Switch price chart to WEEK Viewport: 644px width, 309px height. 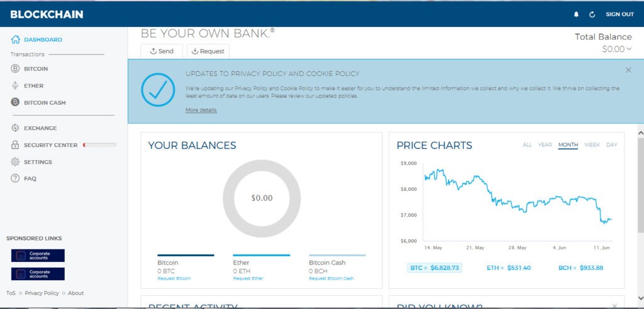(x=592, y=145)
